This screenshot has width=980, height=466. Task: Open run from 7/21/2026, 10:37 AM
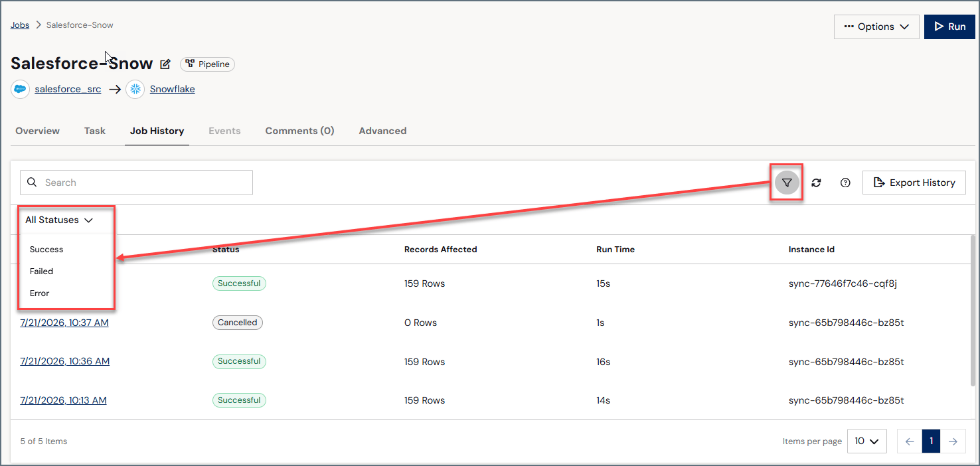64,323
